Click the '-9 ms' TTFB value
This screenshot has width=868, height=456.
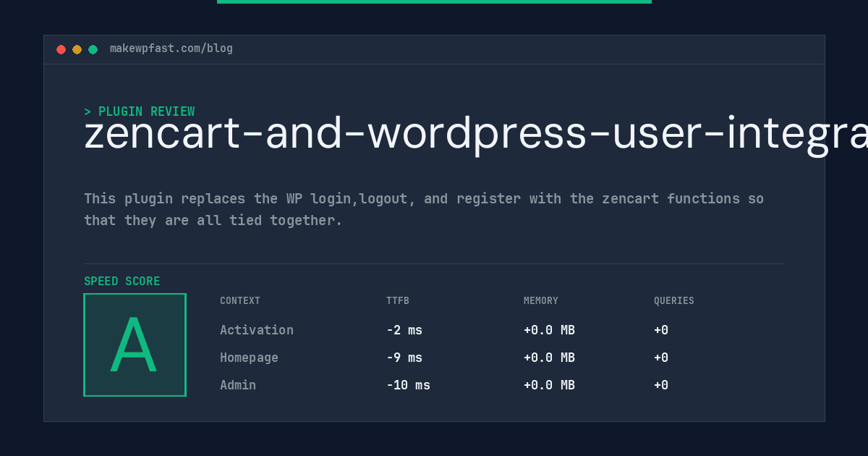[x=404, y=358]
